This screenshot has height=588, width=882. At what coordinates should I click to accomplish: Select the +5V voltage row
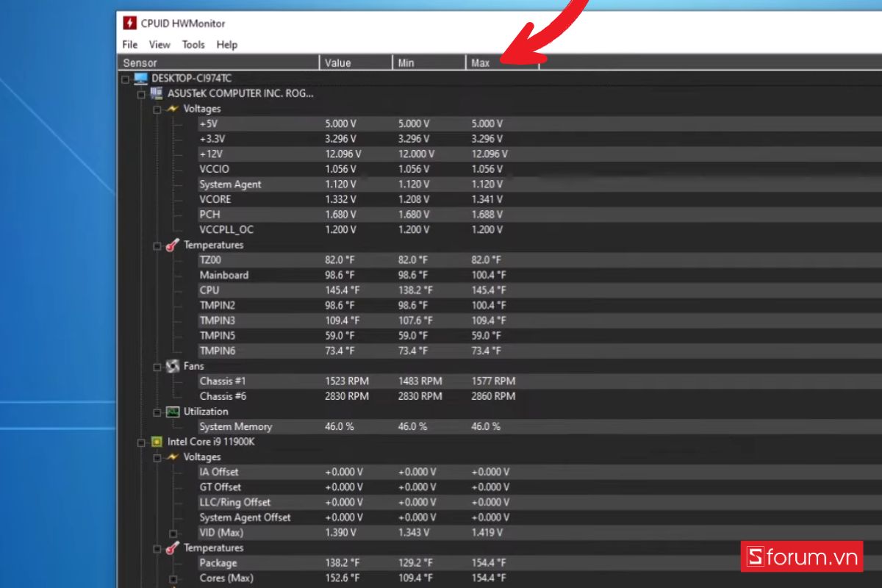click(540, 123)
